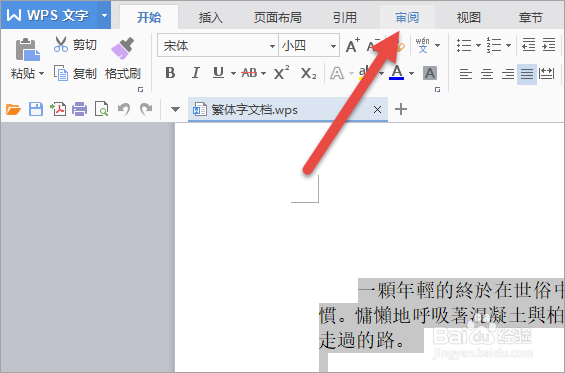
Task: Close 繁体字文档.wps tab
Action: click(377, 110)
